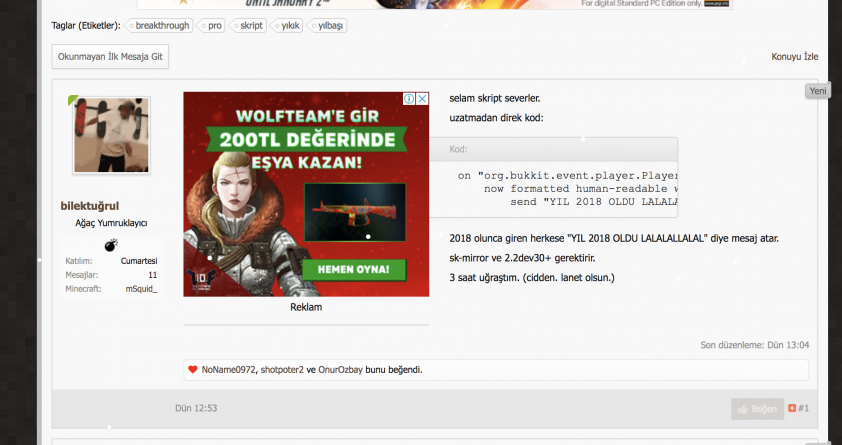This screenshot has height=445, width=842.
Task: Click the #1 post permalink
Action: [803, 408]
